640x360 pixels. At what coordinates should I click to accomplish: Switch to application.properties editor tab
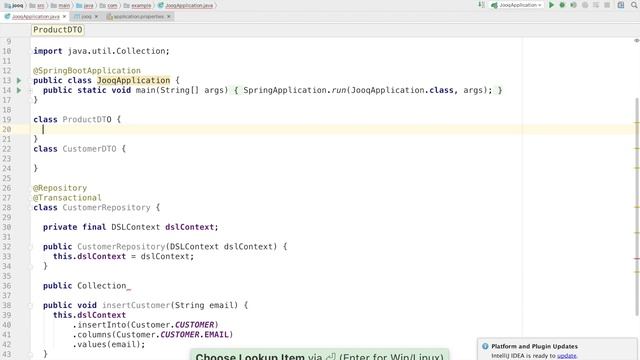point(139,16)
